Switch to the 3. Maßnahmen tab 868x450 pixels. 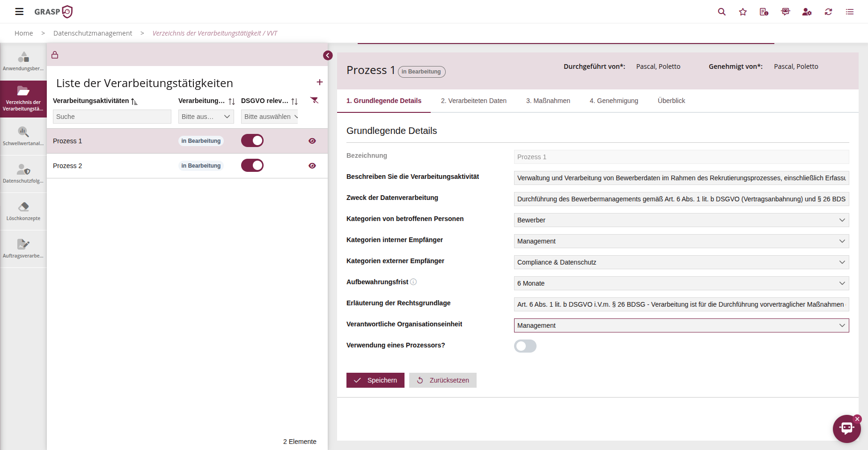[548, 101]
